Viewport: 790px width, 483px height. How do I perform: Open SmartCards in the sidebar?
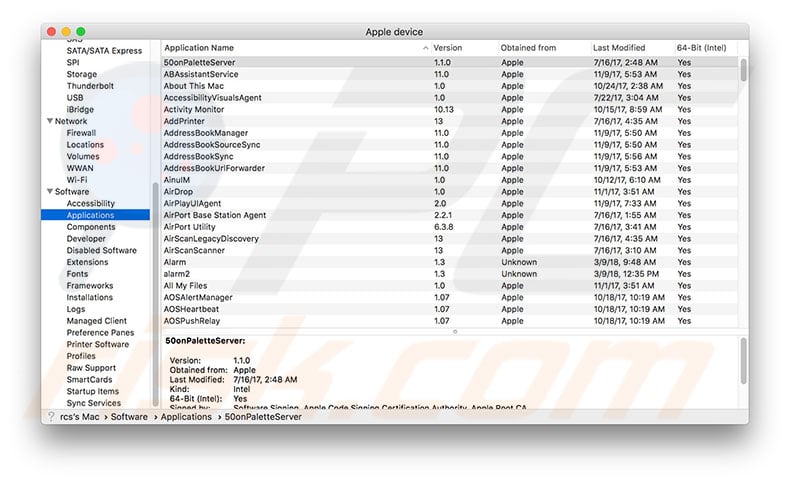coord(89,380)
